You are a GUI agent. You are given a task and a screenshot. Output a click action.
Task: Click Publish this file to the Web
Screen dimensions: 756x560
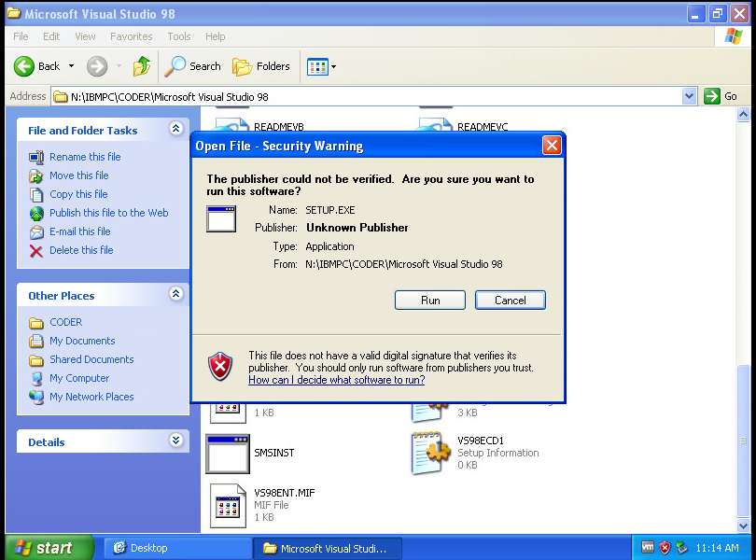coord(109,213)
